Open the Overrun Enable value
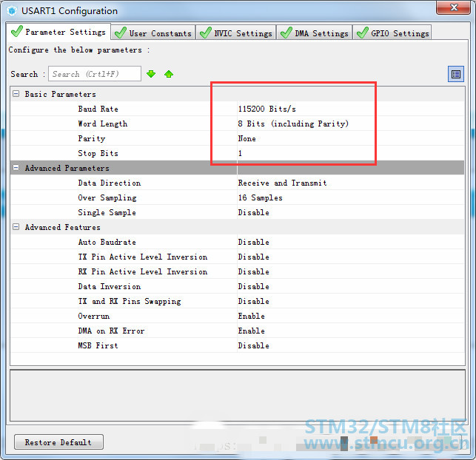Image resolution: width=476 pixels, height=460 pixels. pos(252,316)
